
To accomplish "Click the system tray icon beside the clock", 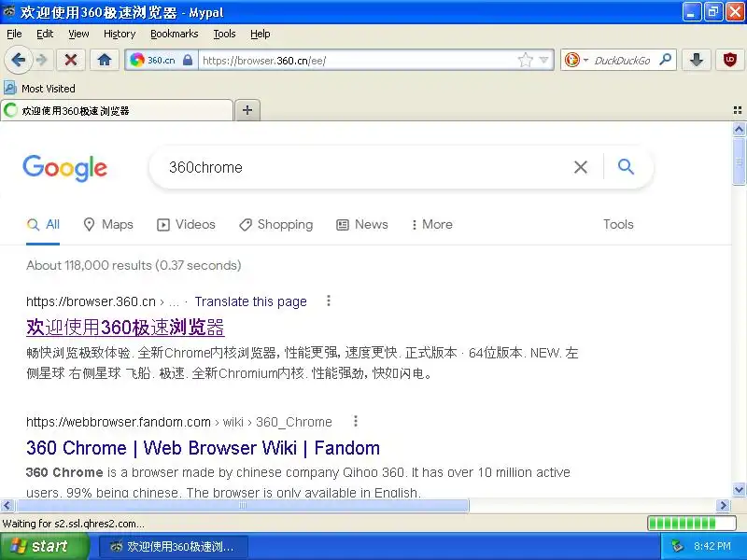I will tap(677, 546).
